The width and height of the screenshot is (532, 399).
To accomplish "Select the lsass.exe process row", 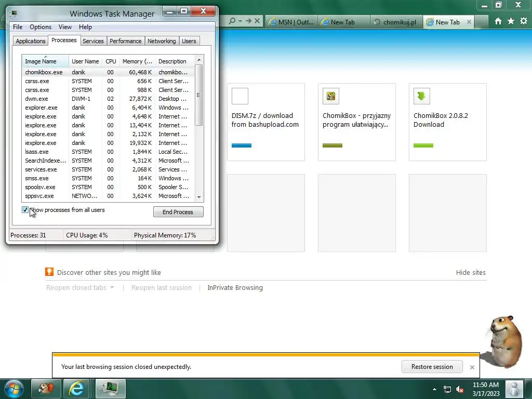I will pyautogui.click(x=109, y=152).
